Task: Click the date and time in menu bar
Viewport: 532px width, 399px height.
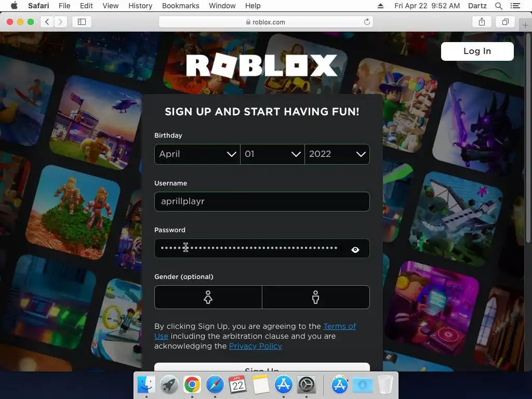Action: tap(427, 6)
